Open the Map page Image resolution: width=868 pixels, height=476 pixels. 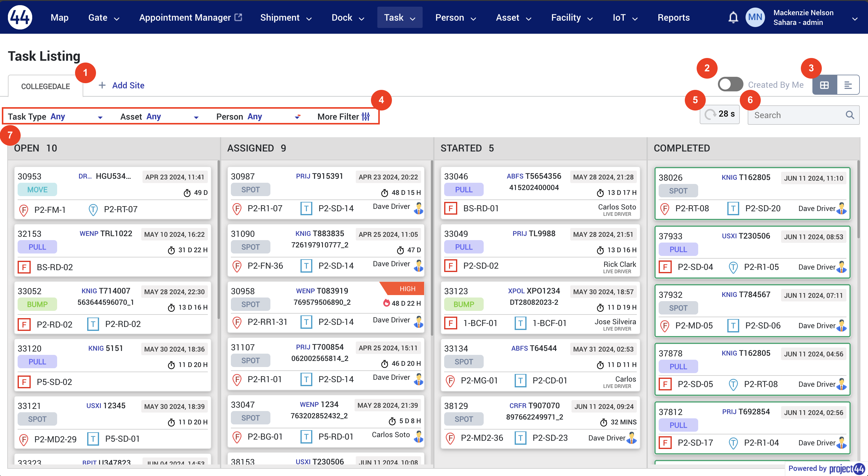[59, 18]
